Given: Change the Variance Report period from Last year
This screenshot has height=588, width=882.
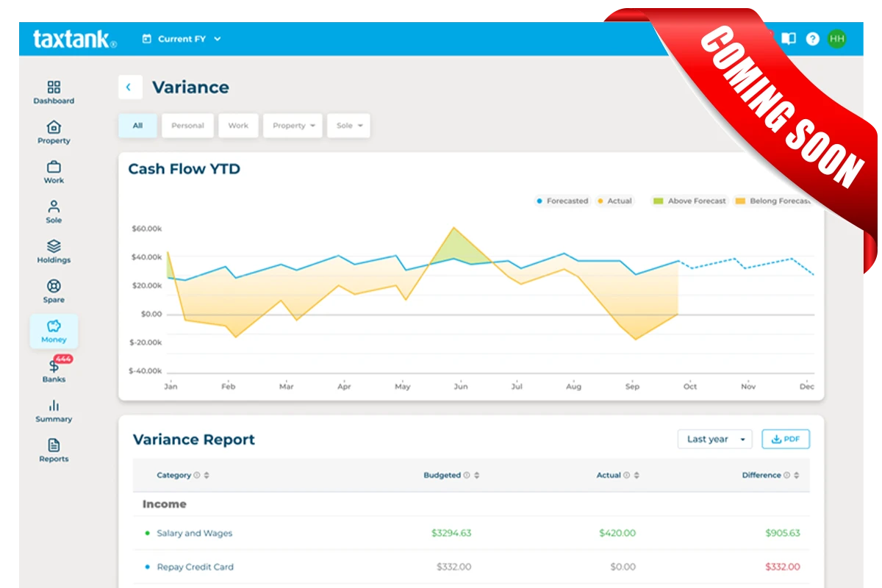Looking at the screenshot, I should [714, 439].
